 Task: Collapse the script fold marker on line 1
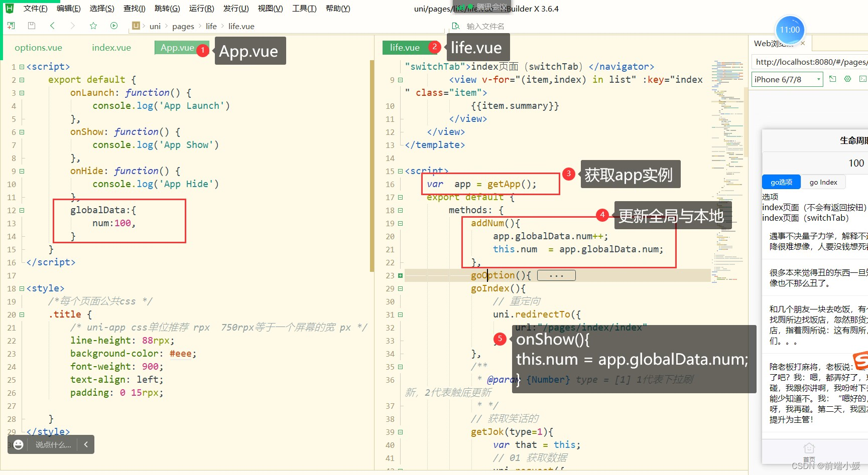[x=22, y=67]
